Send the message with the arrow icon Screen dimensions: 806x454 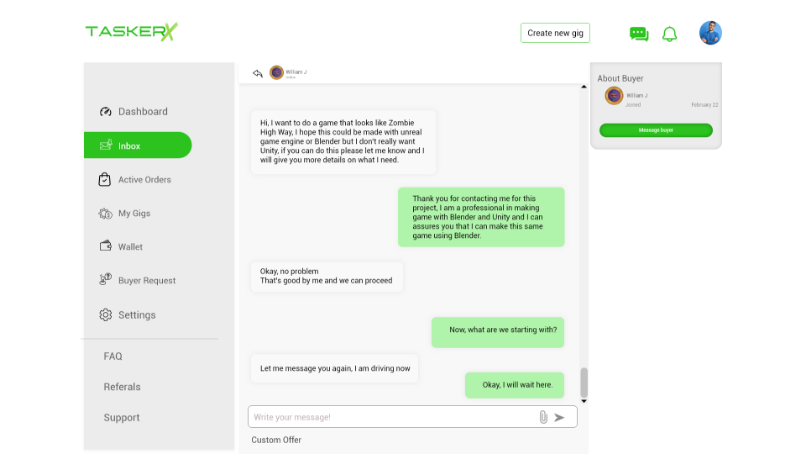[x=559, y=417]
